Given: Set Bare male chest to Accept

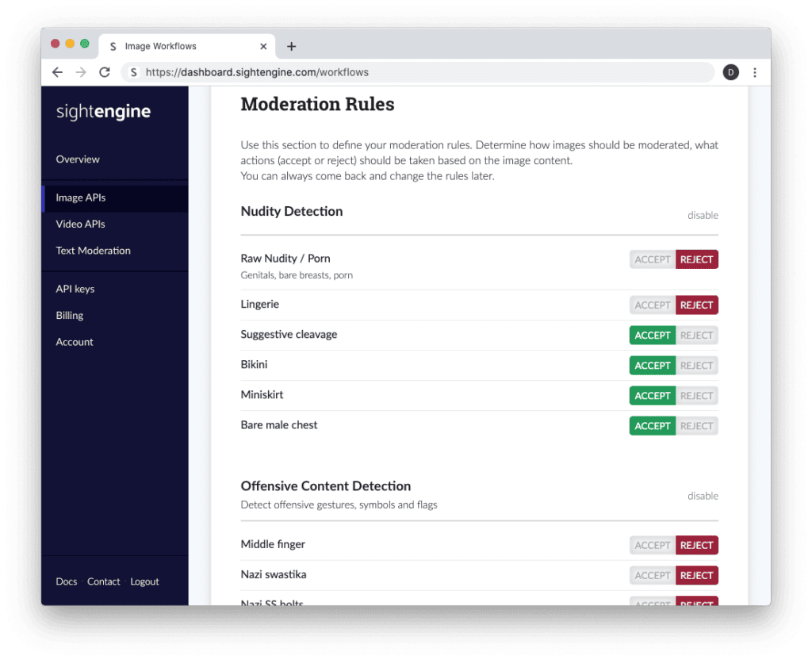Looking at the screenshot, I should 653,426.
